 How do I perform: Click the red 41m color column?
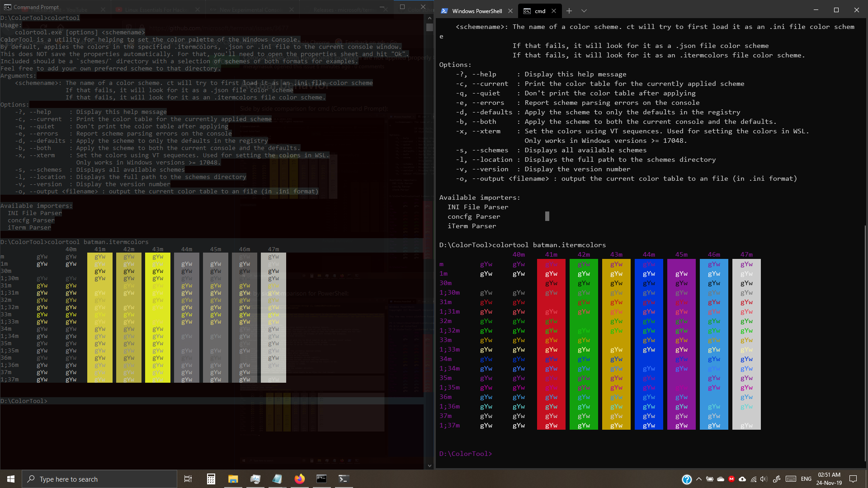tap(551, 344)
